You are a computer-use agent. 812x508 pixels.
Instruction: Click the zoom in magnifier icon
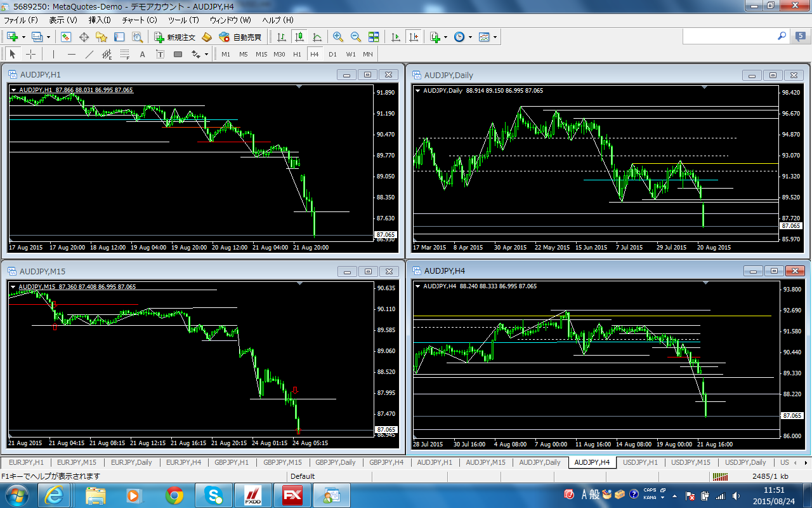click(x=337, y=37)
